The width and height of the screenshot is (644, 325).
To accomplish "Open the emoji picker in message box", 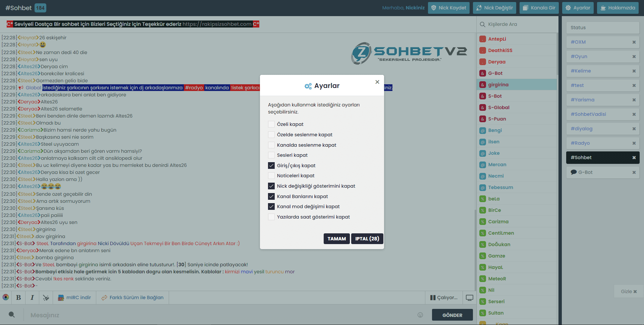I will [420, 315].
